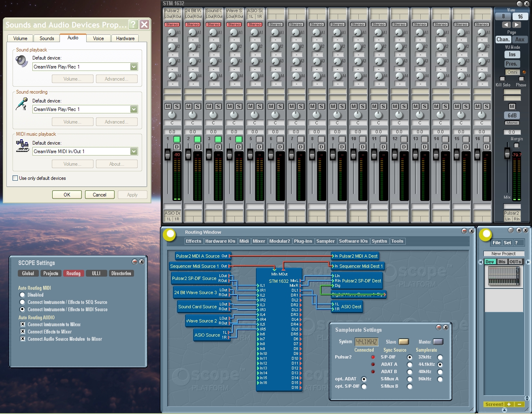Click the A3 aux knob on channel 4
The width and height of the screenshot is (532, 414).
(234, 62)
